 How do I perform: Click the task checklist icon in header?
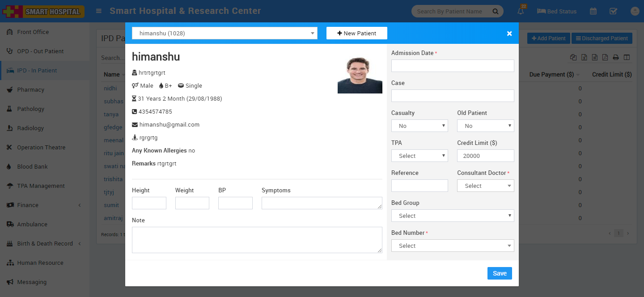(x=614, y=12)
